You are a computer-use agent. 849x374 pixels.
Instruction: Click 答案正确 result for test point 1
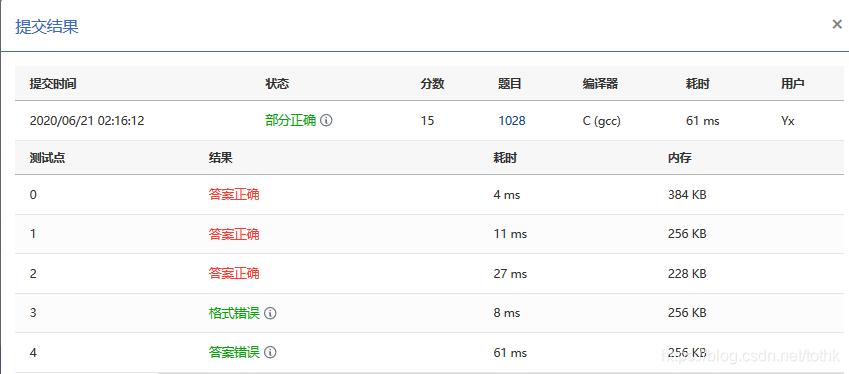point(234,234)
